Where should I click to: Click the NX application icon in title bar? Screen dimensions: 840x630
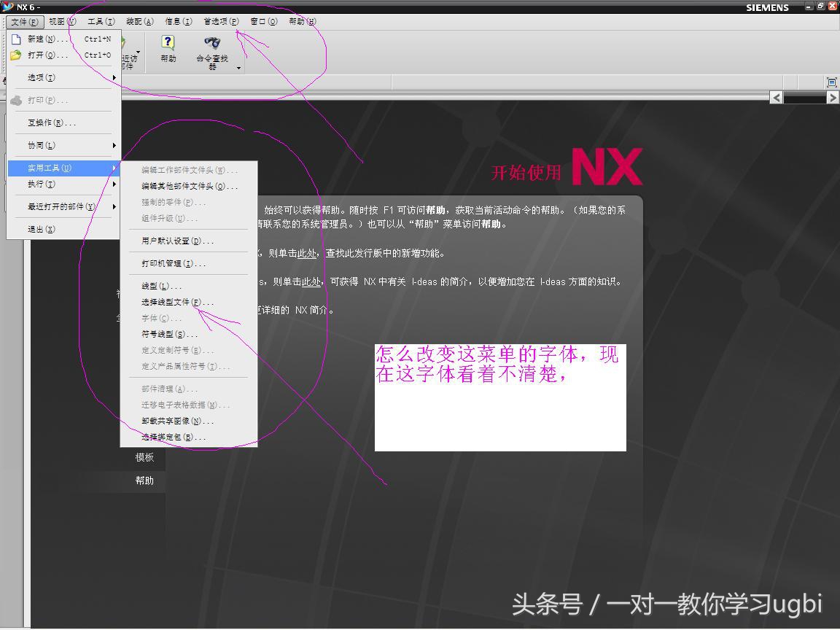pos(6,6)
